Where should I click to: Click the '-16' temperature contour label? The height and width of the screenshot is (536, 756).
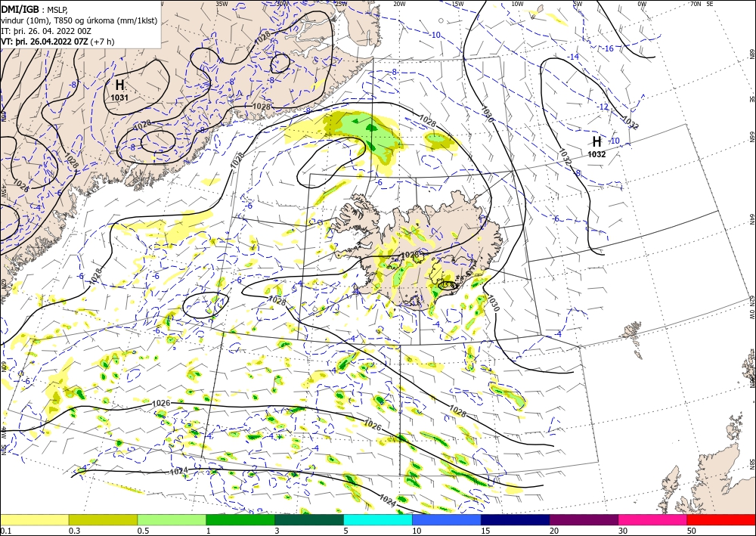click(609, 48)
